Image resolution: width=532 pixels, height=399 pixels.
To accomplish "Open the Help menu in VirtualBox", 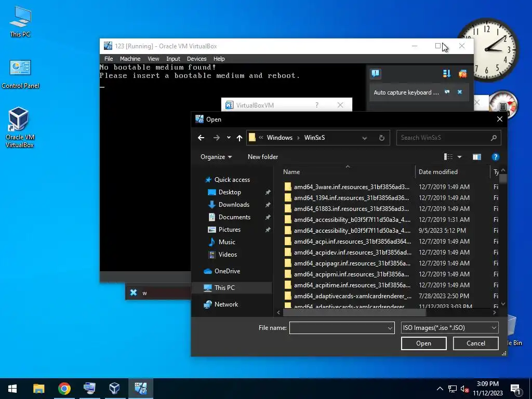I will (219, 59).
